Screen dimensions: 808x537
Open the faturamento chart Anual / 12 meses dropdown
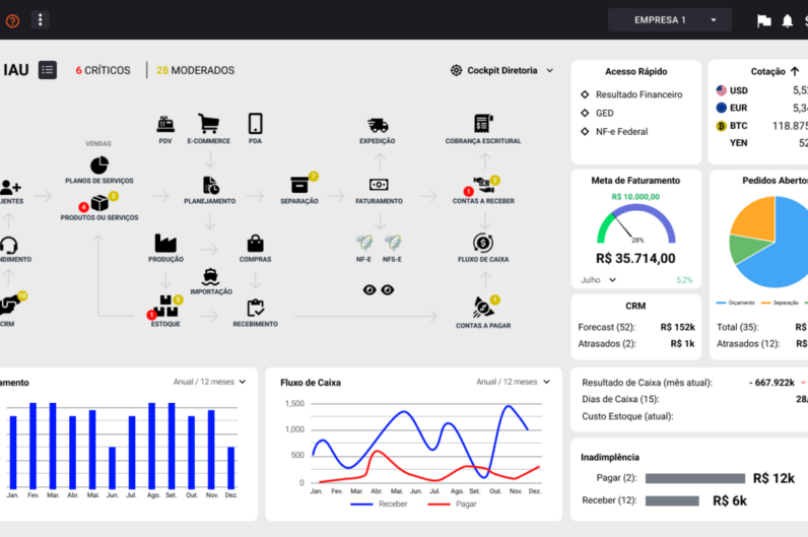pos(210,382)
